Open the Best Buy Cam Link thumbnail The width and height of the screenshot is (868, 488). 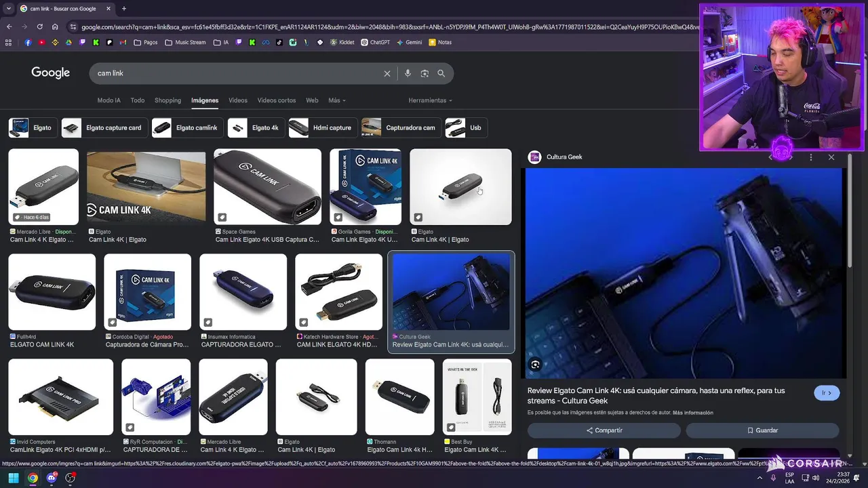(477, 397)
